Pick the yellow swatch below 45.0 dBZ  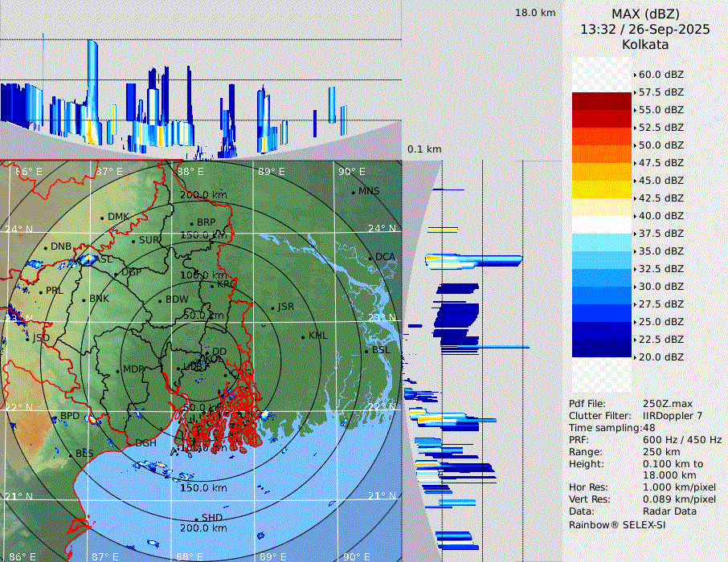tap(601, 189)
